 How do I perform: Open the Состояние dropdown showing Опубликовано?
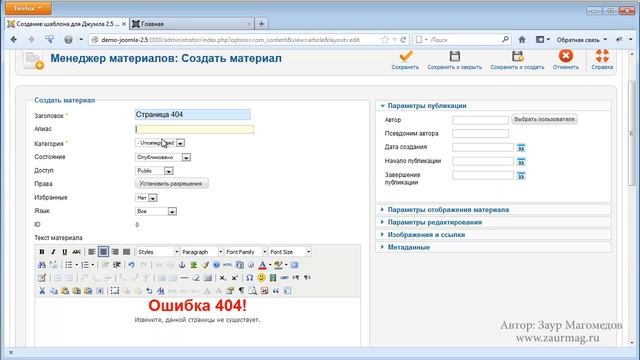162,157
